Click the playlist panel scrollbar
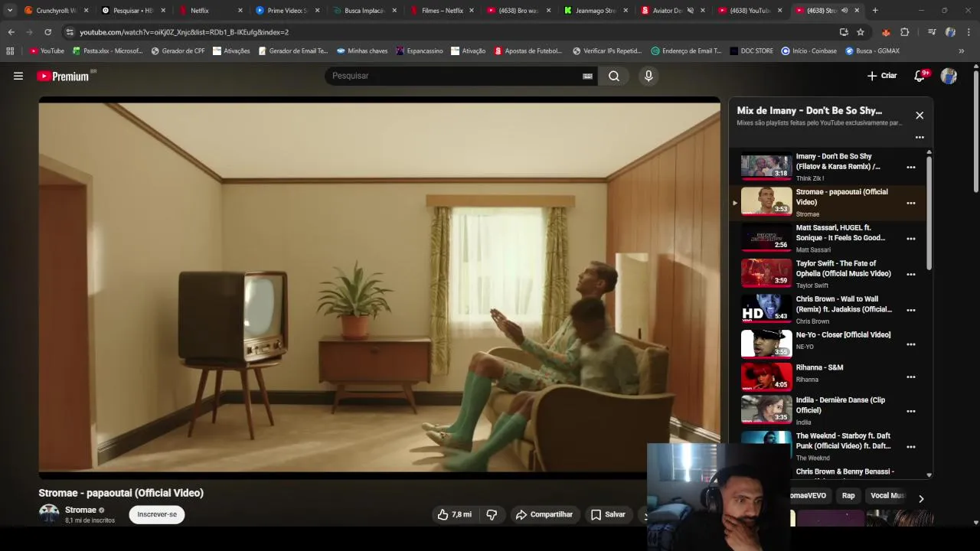Image resolution: width=980 pixels, height=551 pixels. pos(929,214)
